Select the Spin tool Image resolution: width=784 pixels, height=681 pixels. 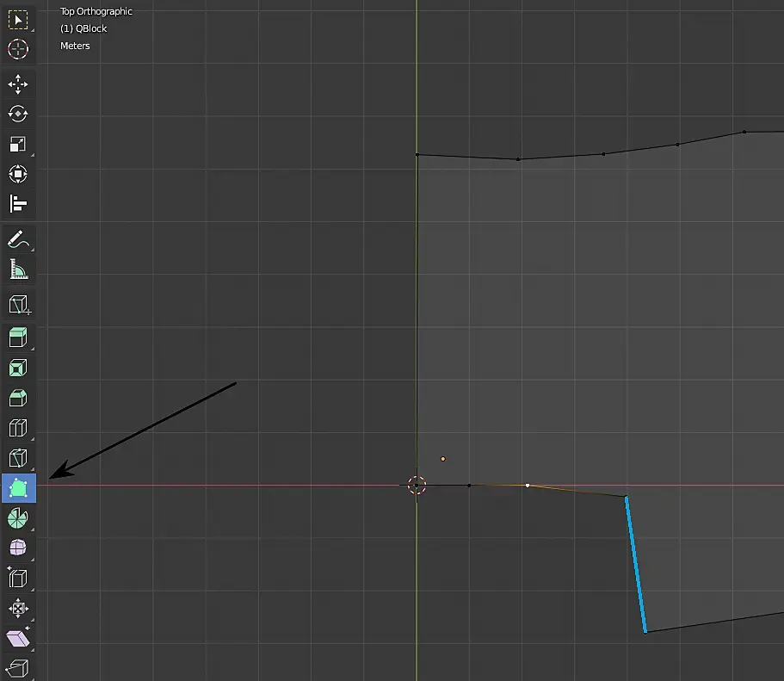(18, 518)
